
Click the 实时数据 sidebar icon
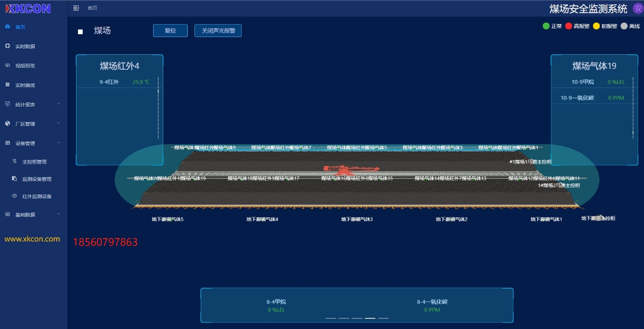[x=8, y=46]
